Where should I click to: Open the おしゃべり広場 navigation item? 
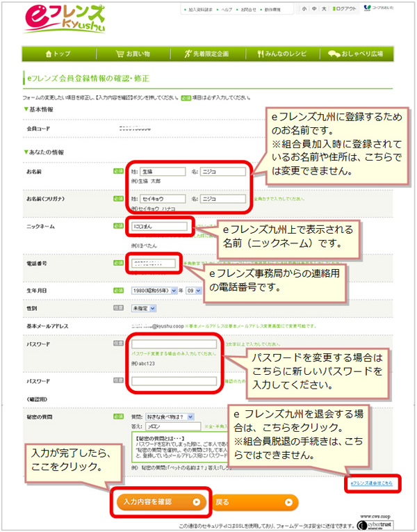click(x=356, y=54)
